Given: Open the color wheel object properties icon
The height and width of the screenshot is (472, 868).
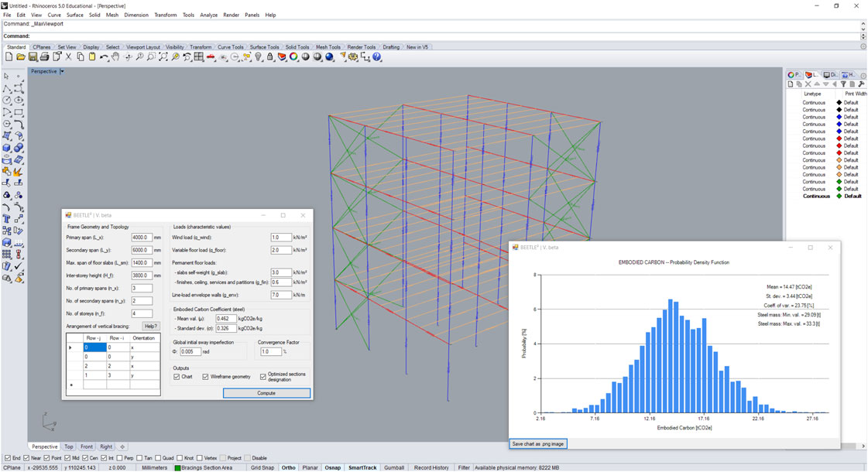Looking at the screenshot, I should pyautogui.click(x=294, y=57).
